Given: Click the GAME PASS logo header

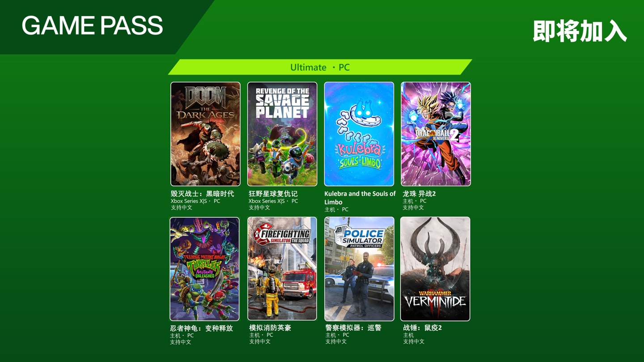Looking at the screenshot, I should (93, 25).
